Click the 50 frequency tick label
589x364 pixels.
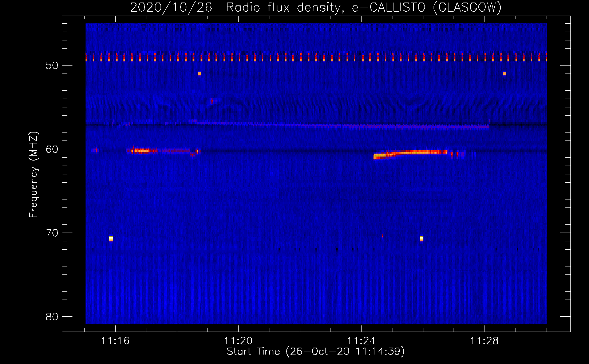click(52, 66)
